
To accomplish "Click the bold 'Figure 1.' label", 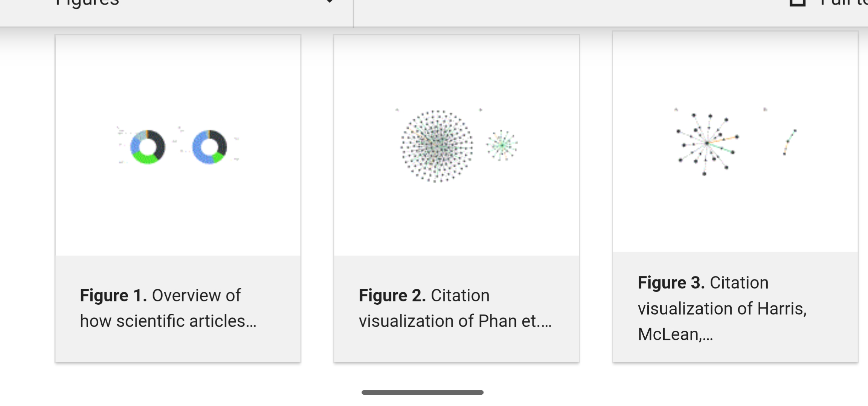I will click(x=113, y=295).
